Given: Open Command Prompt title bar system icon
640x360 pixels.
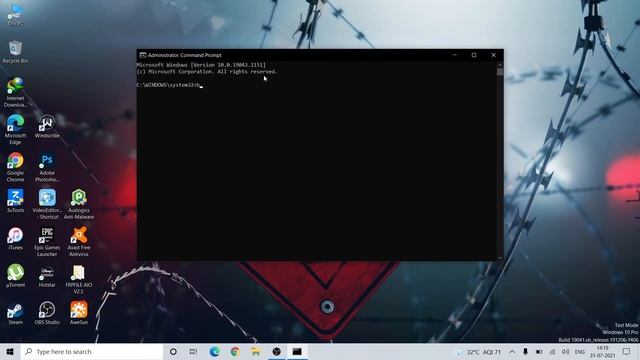Looking at the screenshot, I should pos(143,55).
